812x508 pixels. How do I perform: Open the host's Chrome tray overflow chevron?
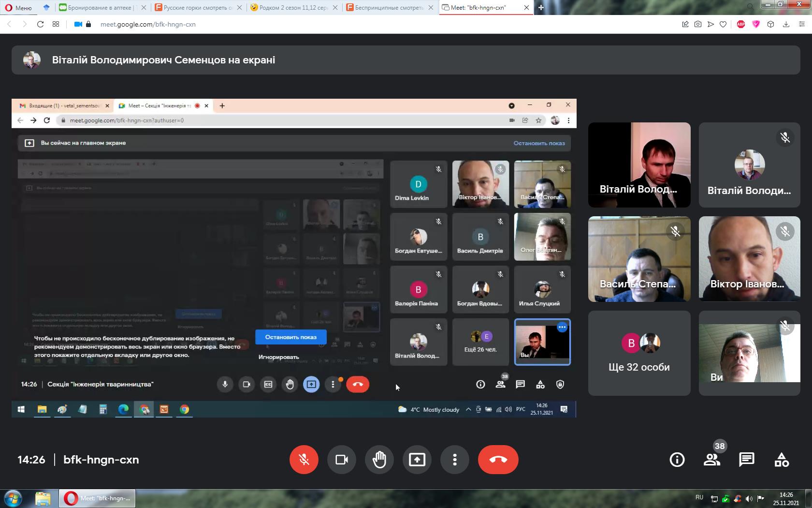click(x=468, y=409)
